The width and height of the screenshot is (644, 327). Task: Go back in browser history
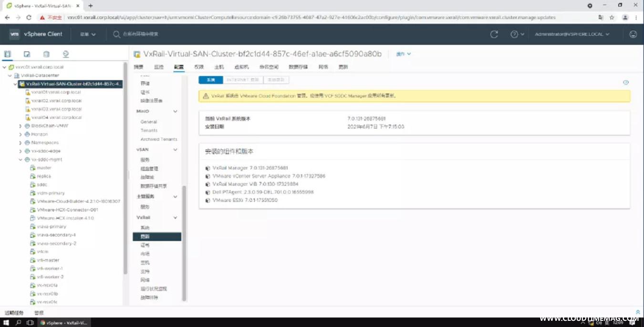click(x=7, y=17)
